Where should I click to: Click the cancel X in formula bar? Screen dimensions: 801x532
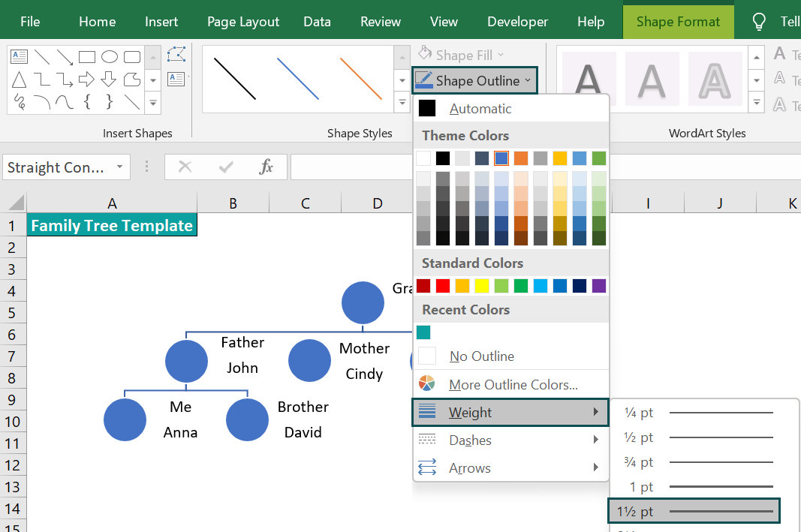coord(185,167)
